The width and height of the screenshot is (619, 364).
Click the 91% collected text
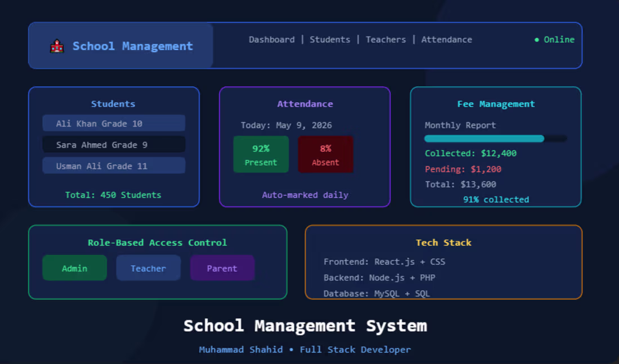[496, 199]
